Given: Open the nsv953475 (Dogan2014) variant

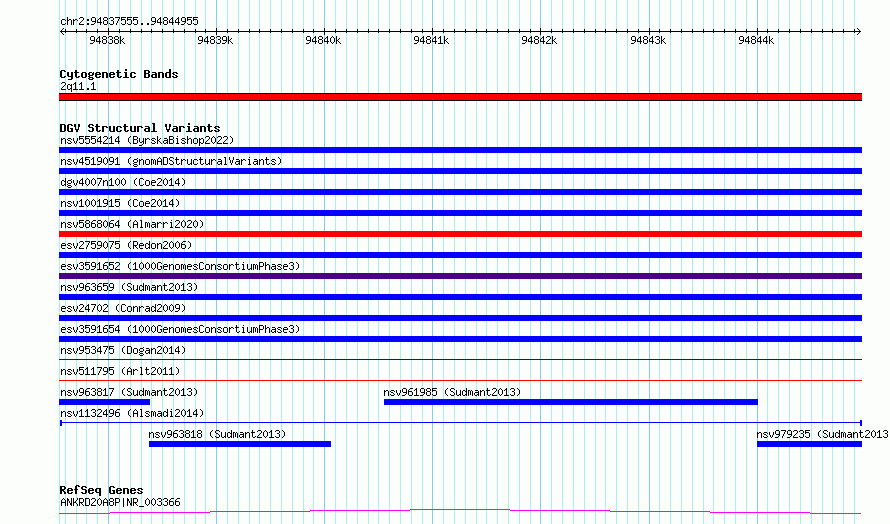Looking at the screenshot, I should click(x=460, y=360).
